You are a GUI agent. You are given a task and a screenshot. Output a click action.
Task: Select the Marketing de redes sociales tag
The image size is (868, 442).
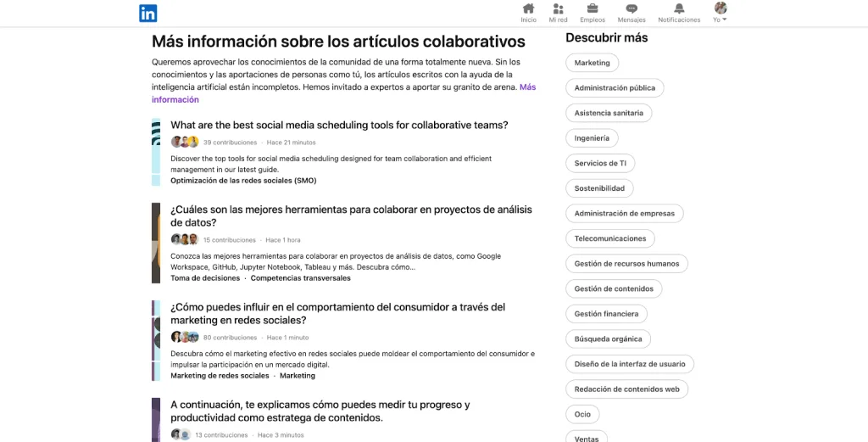tap(220, 376)
